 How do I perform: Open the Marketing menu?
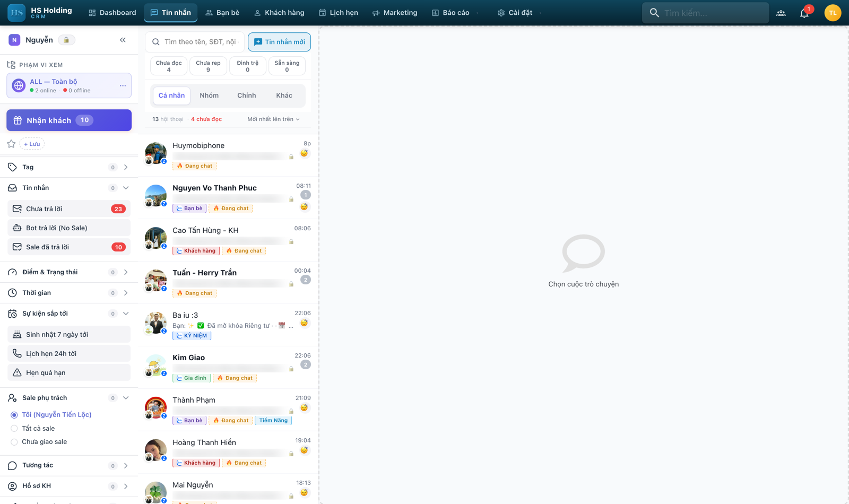[395, 13]
